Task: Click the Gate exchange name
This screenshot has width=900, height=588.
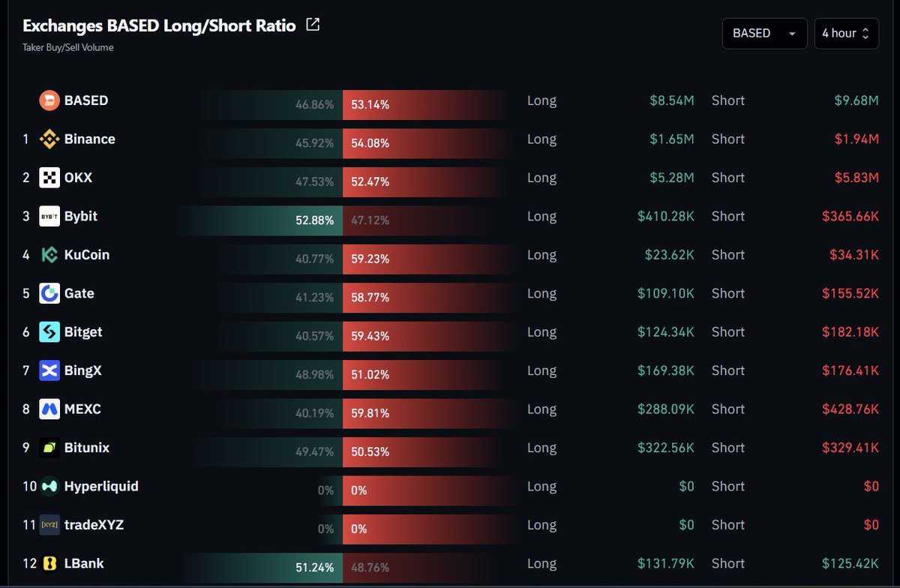Action: (x=79, y=293)
